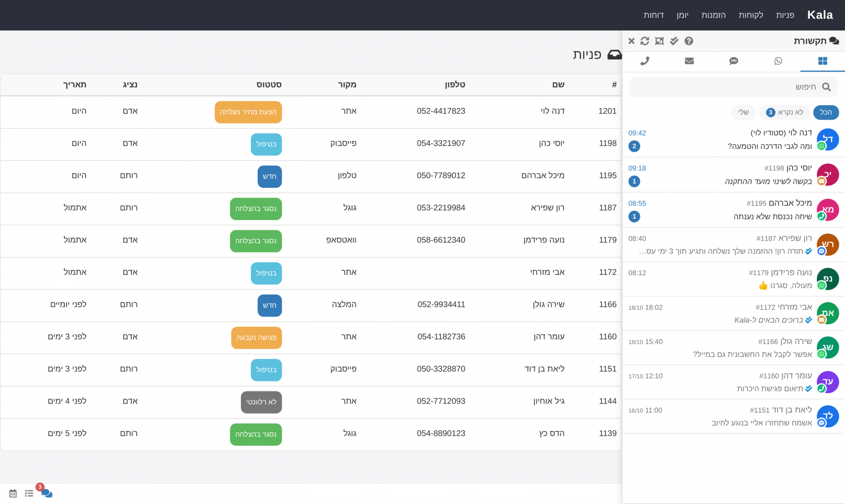The width and height of the screenshot is (845, 504).
Task: Open task list icon in bottom bar
Action: [29, 493]
